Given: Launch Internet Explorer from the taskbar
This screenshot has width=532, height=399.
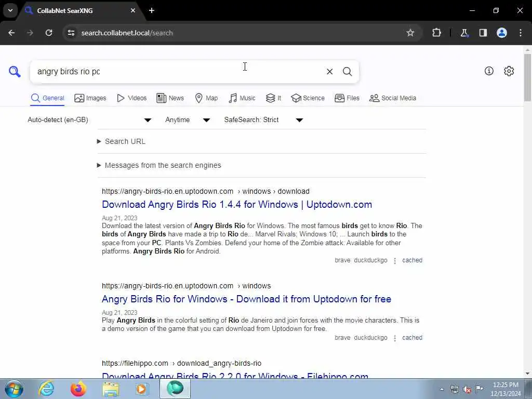Looking at the screenshot, I should pos(46,389).
